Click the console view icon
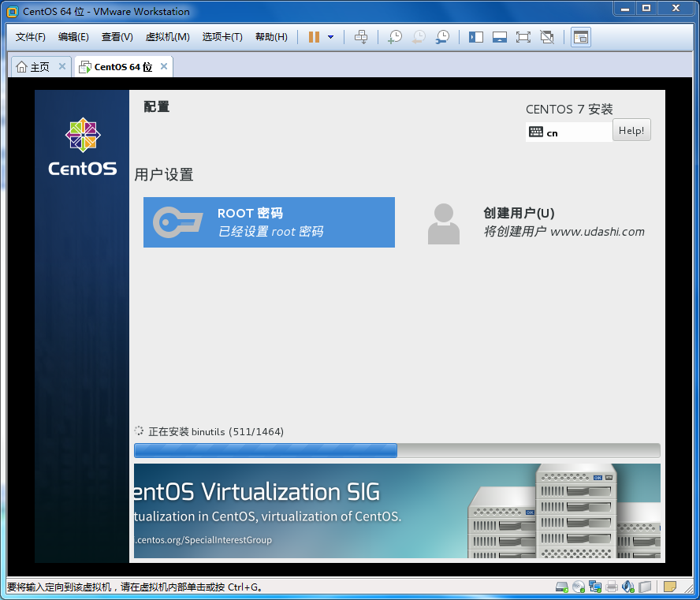Viewport: 700px width, 600px height. [x=581, y=37]
